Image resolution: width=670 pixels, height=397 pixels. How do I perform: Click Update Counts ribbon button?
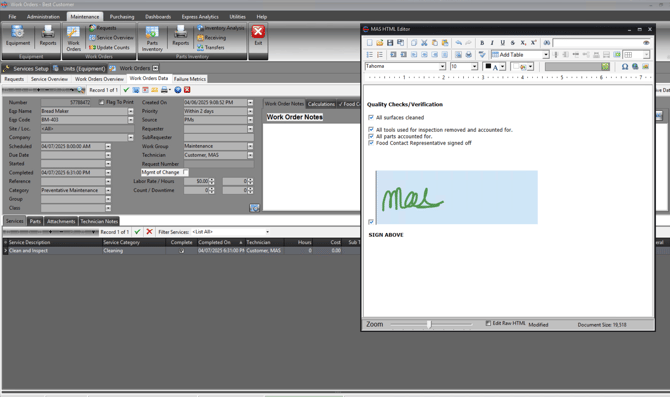109,47
